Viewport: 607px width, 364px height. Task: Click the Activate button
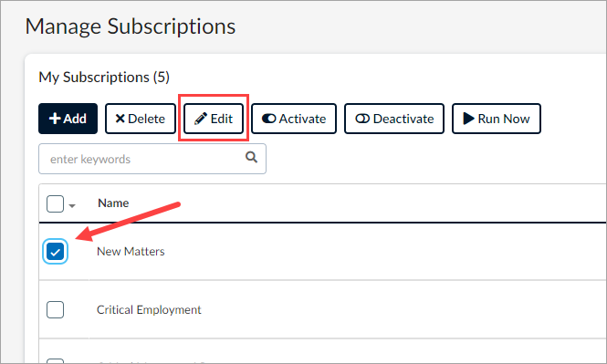[294, 119]
